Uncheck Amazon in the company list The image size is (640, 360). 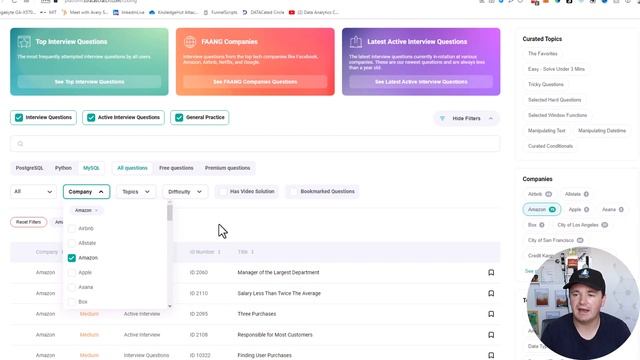[72, 258]
